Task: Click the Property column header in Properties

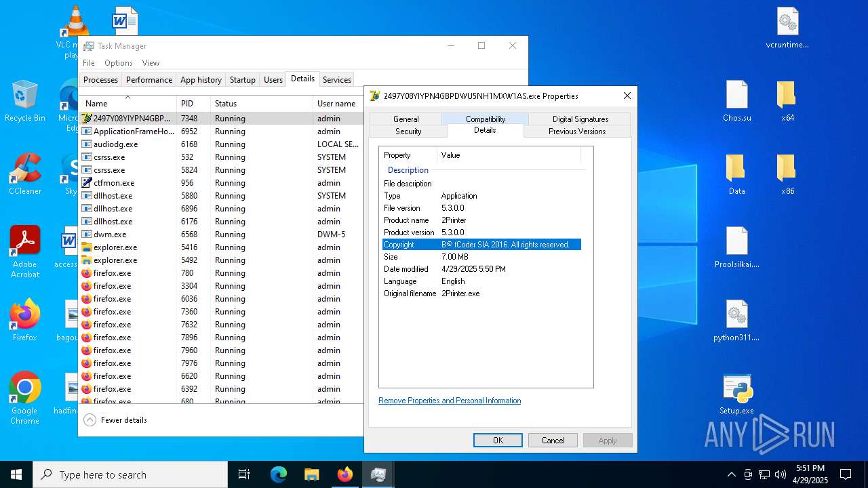Action: click(x=408, y=155)
